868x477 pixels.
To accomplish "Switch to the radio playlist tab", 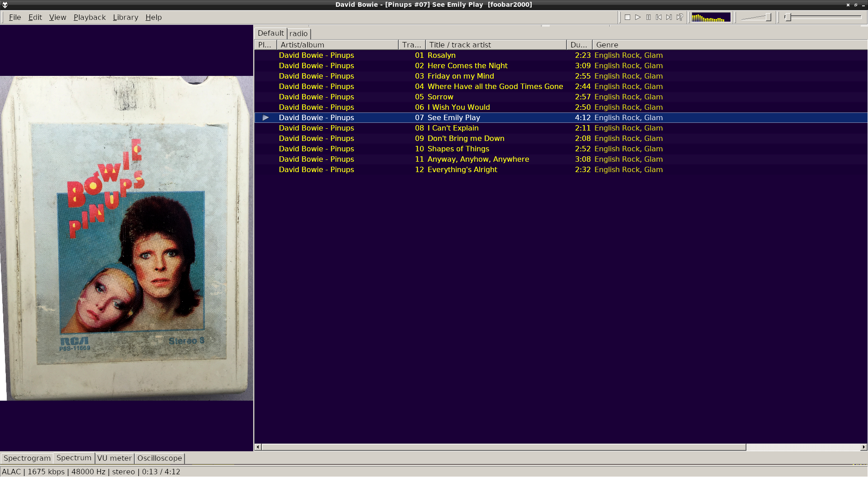I will 298,34.
